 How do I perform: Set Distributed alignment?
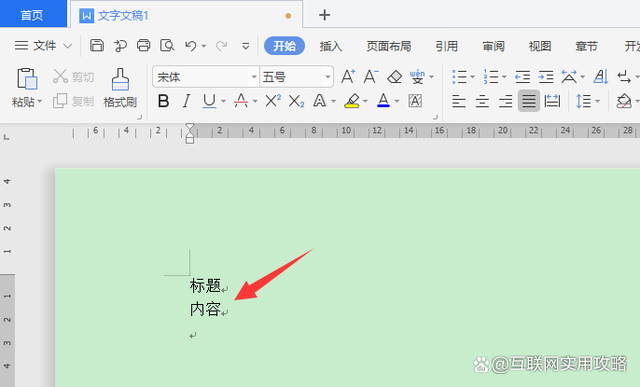click(x=552, y=101)
